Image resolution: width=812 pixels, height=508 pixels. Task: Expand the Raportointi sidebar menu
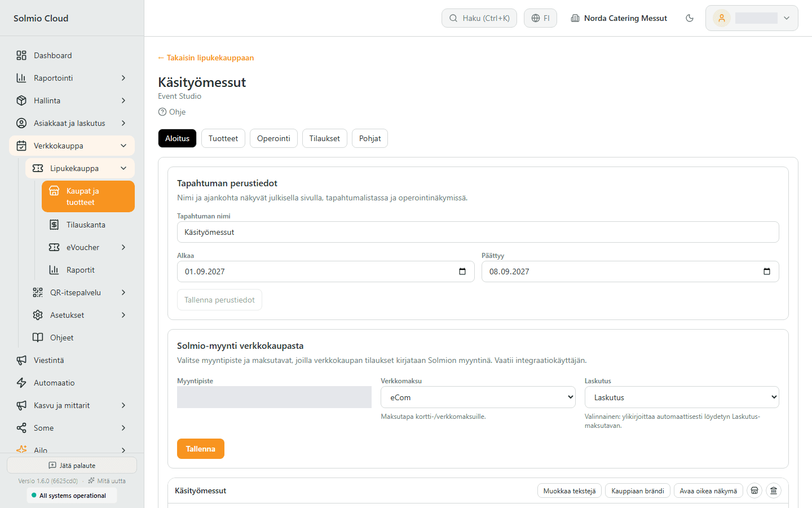point(72,78)
